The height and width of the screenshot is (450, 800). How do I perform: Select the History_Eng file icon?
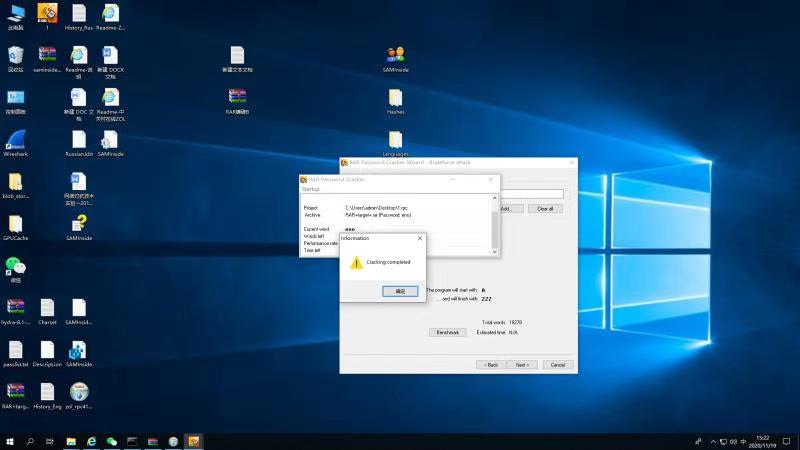click(x=47, y=395)
